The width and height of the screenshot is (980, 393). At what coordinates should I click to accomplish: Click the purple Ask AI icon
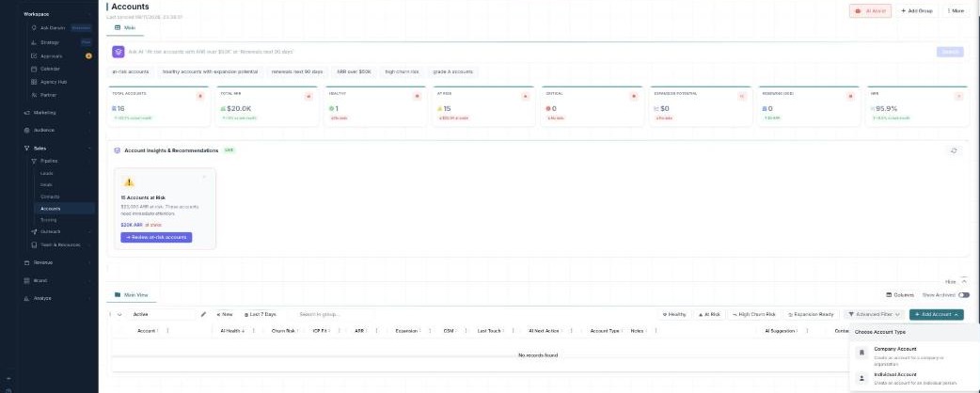[x=119, y=52]
